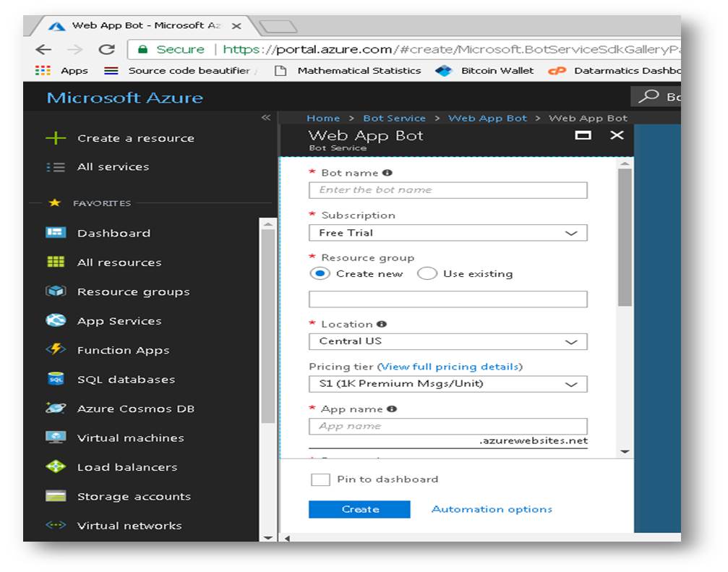
Task: Open the Subscription dropdown showing Free Trial
Action: point(448,233)
